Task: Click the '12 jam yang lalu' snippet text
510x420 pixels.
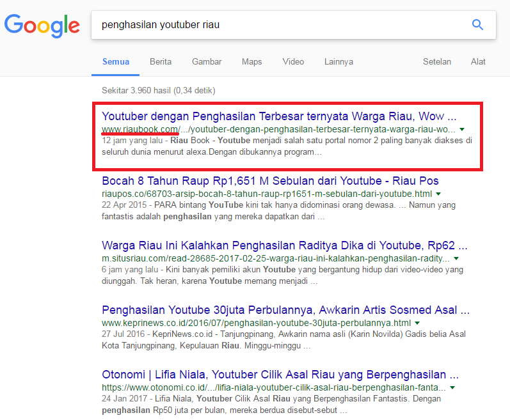Action: pos(132,141)
